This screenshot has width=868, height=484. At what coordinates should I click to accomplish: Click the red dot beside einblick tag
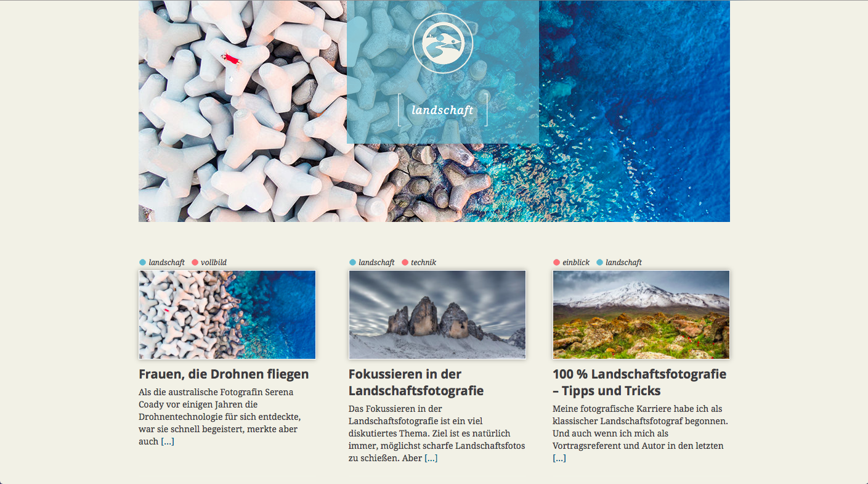556,263
